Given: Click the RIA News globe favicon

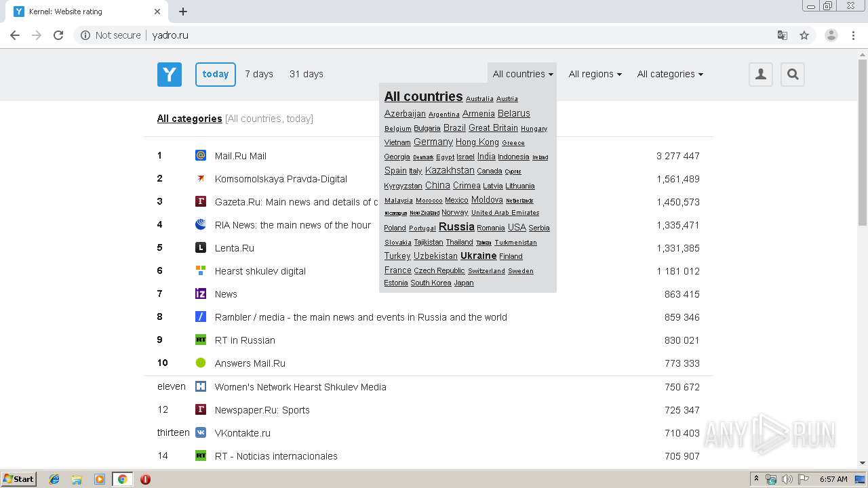Looking at the screenshot, I should [x=201, y=224].
